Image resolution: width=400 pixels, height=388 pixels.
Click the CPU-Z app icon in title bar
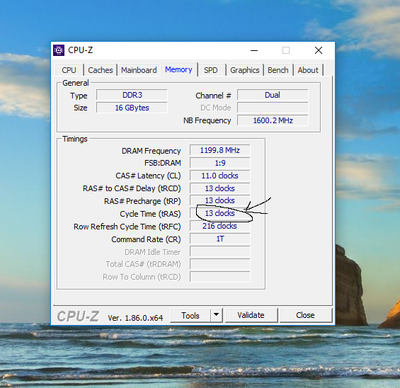tap(59, 50)
